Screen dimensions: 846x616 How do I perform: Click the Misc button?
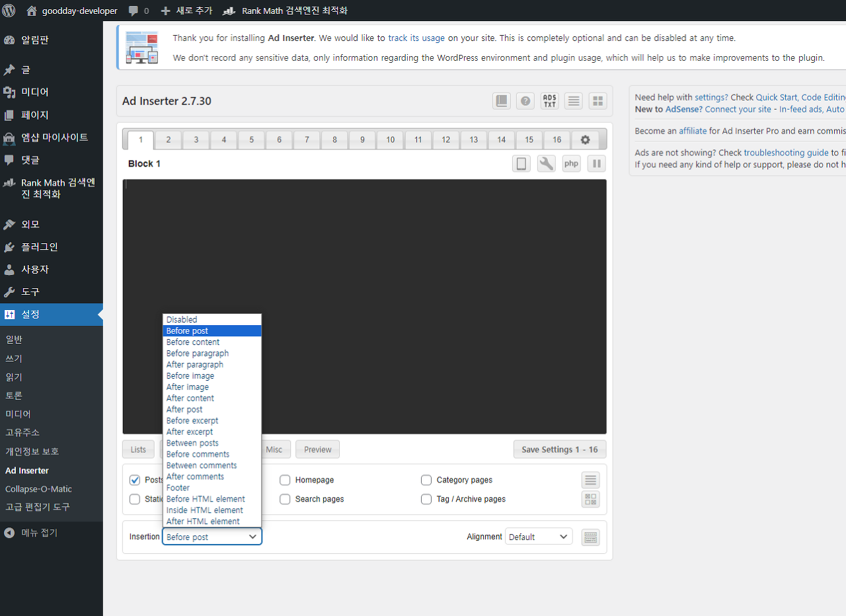274,449
